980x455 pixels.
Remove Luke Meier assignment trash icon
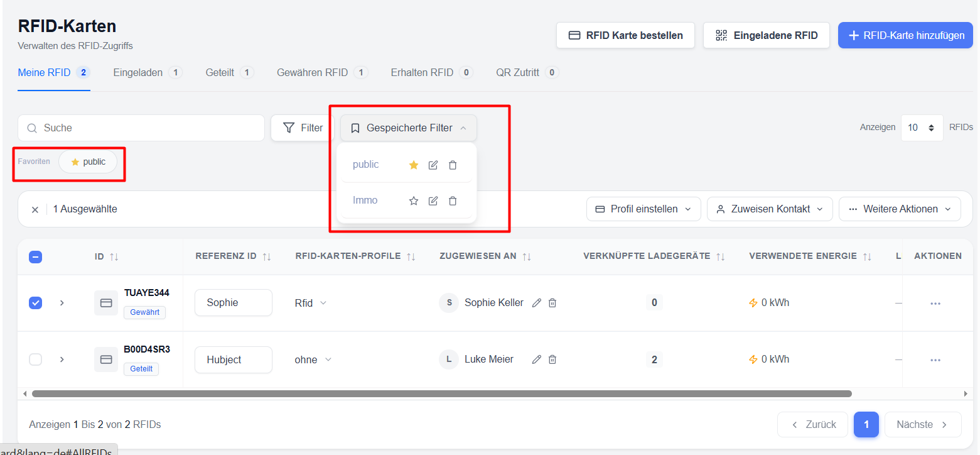coord(552,359)
